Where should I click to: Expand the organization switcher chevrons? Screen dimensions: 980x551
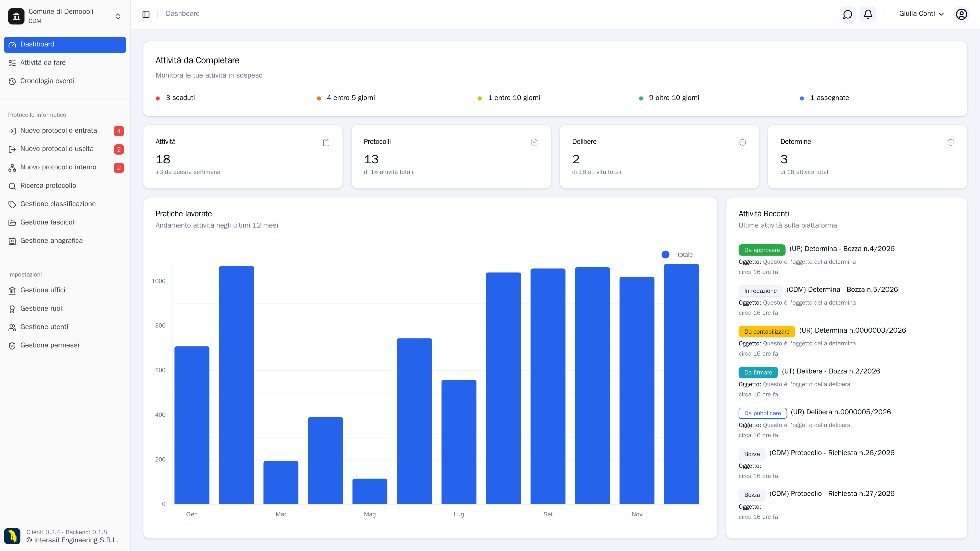pos(118,16)
